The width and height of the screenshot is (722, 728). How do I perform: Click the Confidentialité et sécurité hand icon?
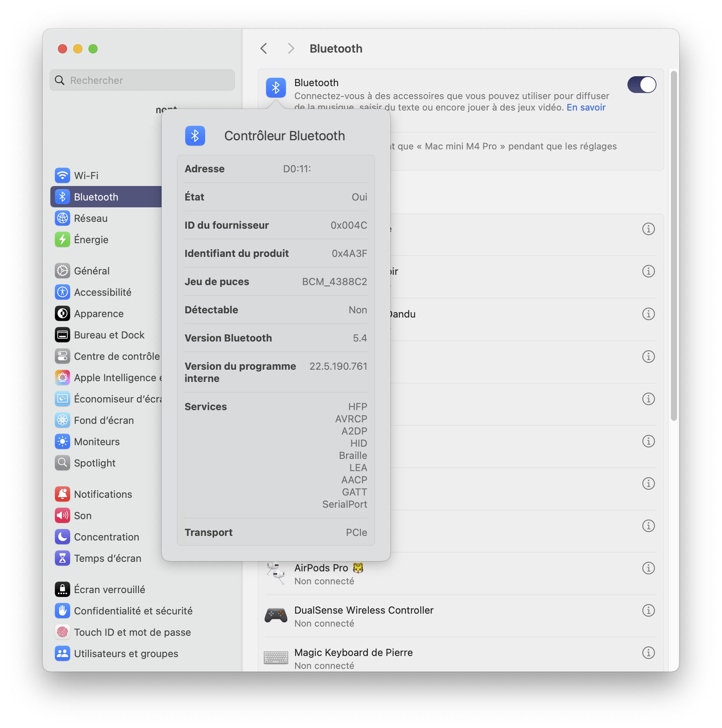click(63, 611)
